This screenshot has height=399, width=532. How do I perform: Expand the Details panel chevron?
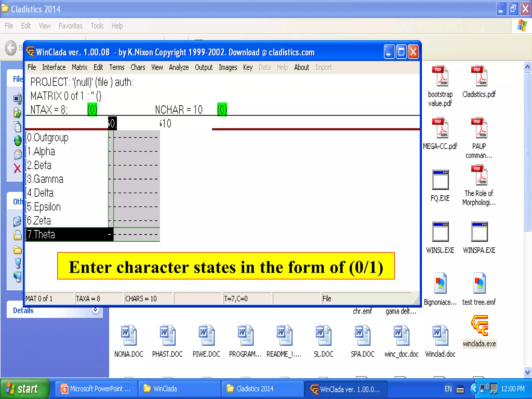(96, 310)
